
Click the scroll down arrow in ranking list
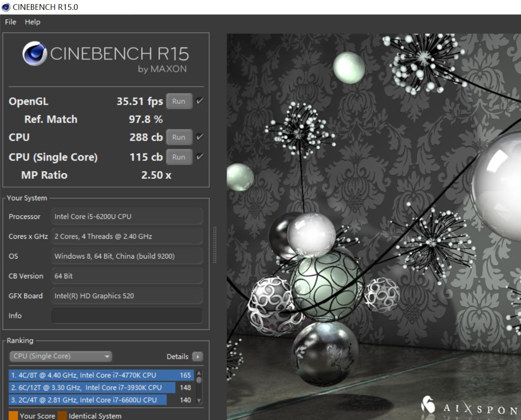[199, 400]
